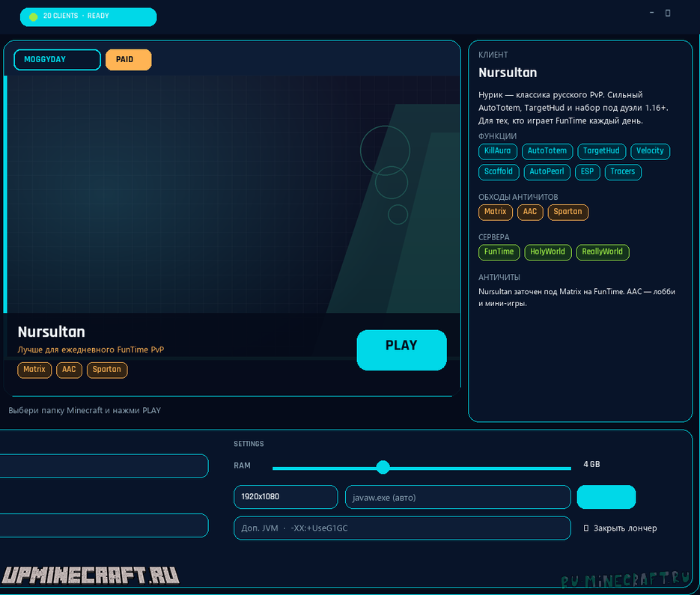Select the AutoTotem function tag
The image size is (700, 595).
[x=547, y=151]
